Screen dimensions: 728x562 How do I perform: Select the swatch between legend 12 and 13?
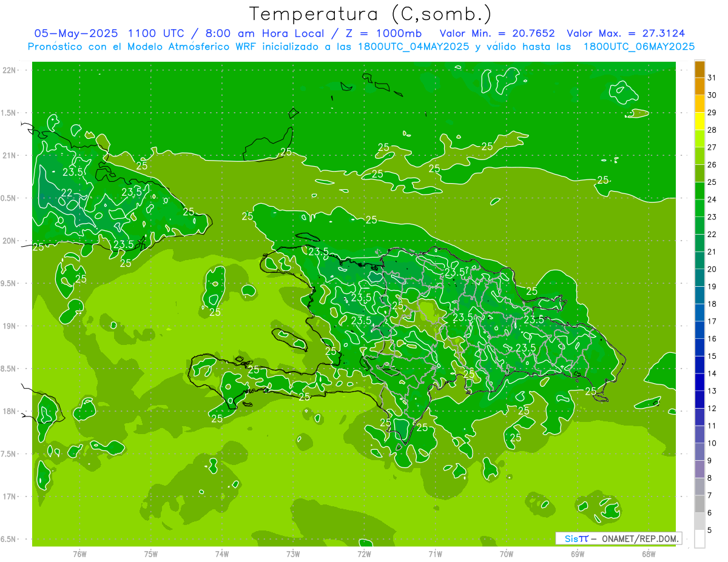click(699, 399)
